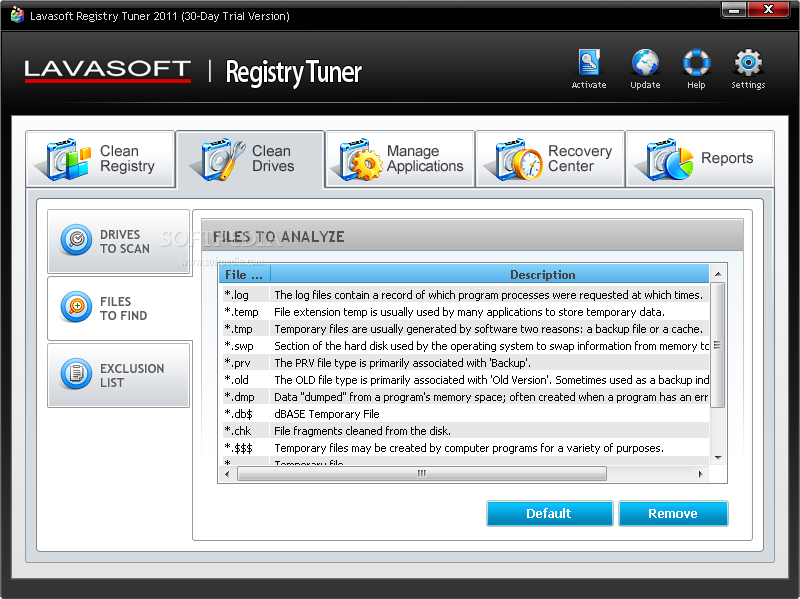
Task: Click the list's scroll up arrow
Action: point(718,274)
